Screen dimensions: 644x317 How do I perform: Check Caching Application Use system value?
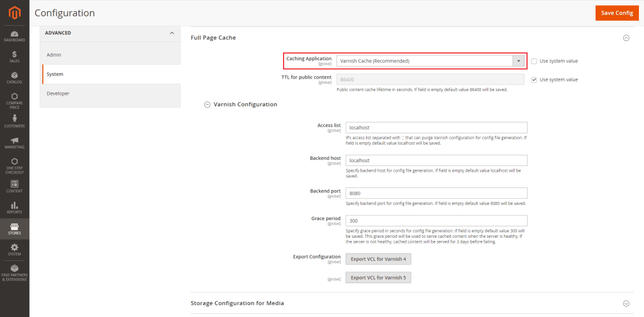click(534, 61)
